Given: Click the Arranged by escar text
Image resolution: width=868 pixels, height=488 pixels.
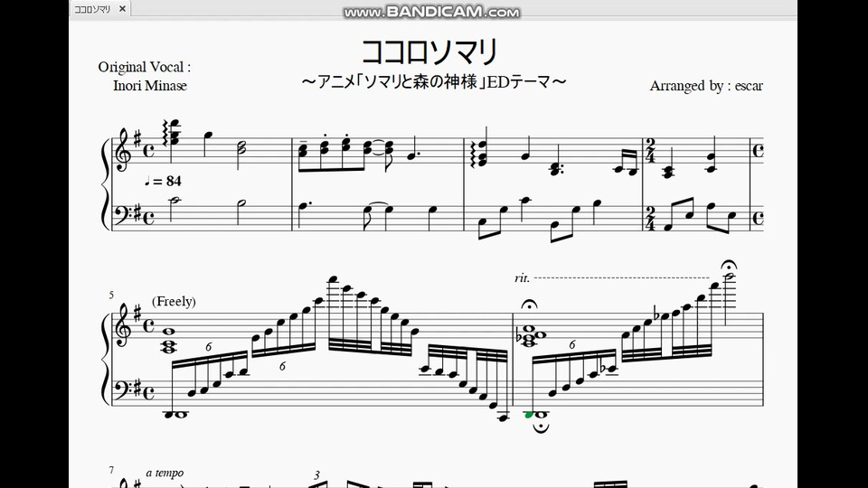Looking at the screenshot, I should coord(706,86).
